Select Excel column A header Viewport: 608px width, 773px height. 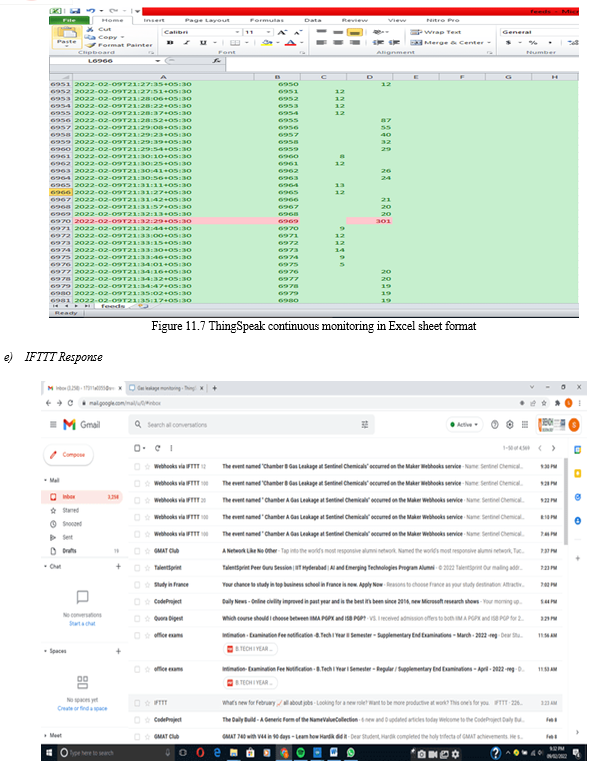(x=163, y=77)
